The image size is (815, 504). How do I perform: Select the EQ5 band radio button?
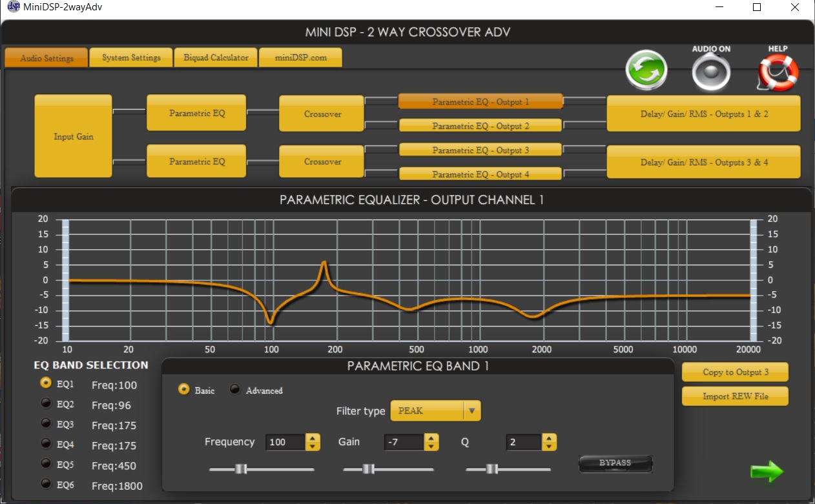[x=46, y=463]
